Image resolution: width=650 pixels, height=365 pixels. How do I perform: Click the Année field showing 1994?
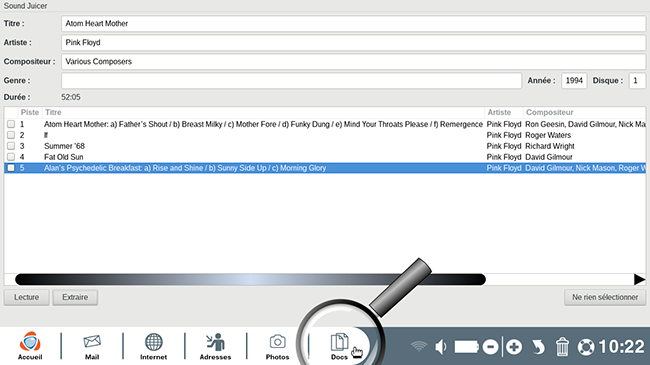574,80
